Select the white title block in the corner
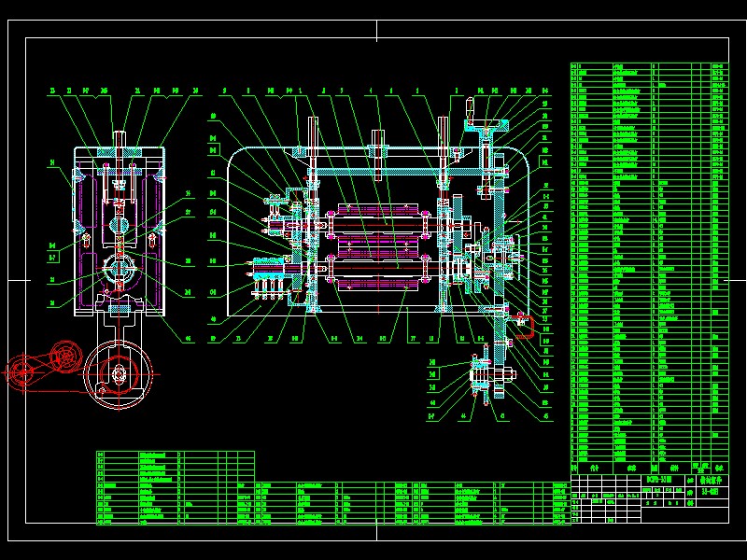The width and height of the screenshot is (747, 560). tap(649, 498)
